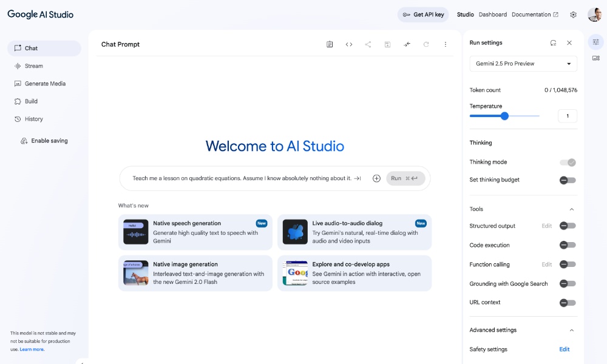Open the more options kebab menu icon
Screen dimensions: 607x364
point(446,44)
